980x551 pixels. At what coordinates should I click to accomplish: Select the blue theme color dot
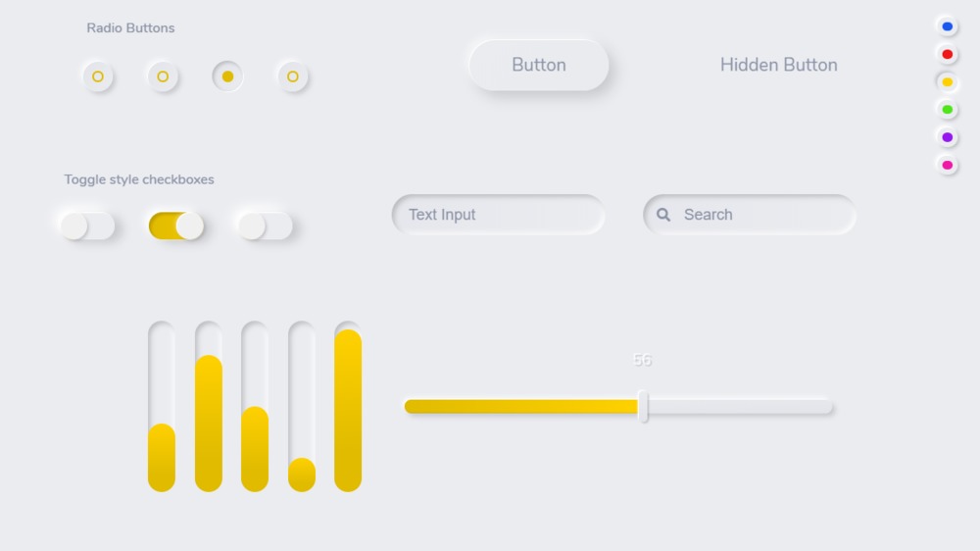(x=947, y=26)
